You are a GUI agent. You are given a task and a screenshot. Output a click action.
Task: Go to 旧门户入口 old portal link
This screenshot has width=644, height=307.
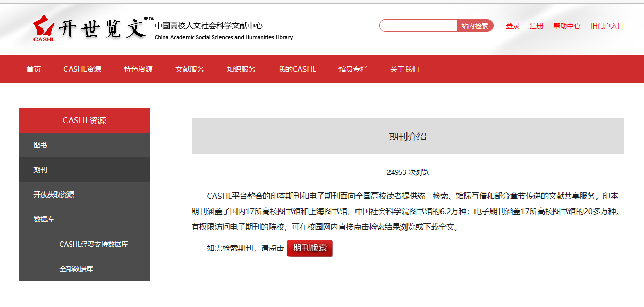pyautogui.click(x=607, y=26)
